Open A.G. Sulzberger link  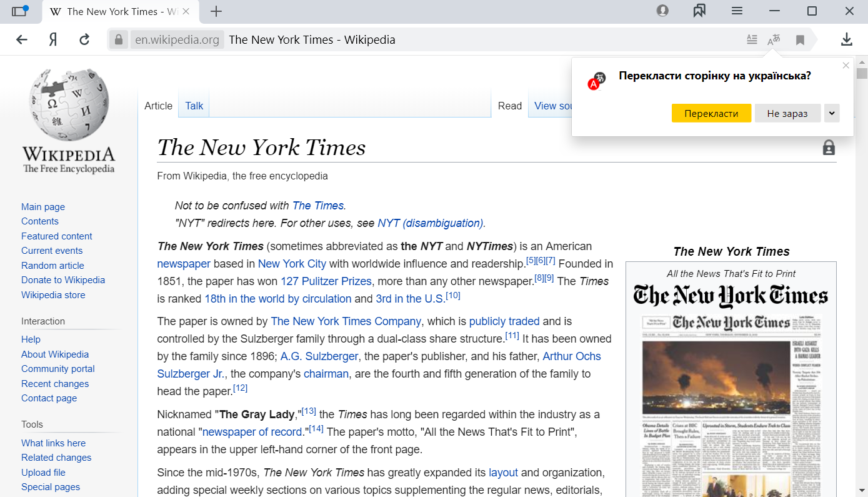click(319, 356)
